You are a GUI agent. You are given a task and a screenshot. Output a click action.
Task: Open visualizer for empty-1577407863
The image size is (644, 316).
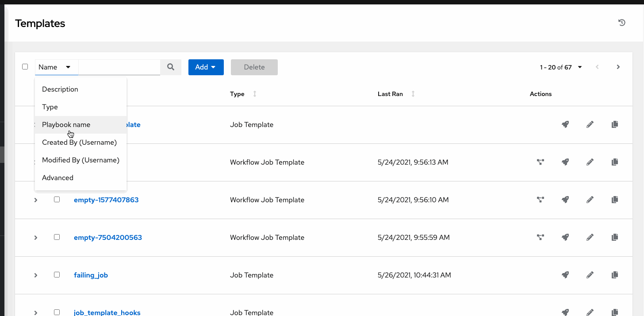(540, 200)
